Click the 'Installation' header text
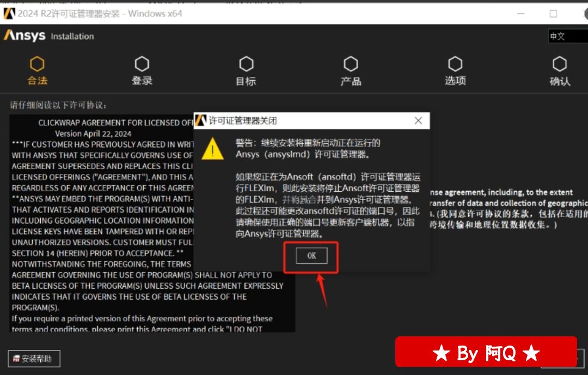The height and width of the screenshot is (375, 588). [x=72, y=37]
